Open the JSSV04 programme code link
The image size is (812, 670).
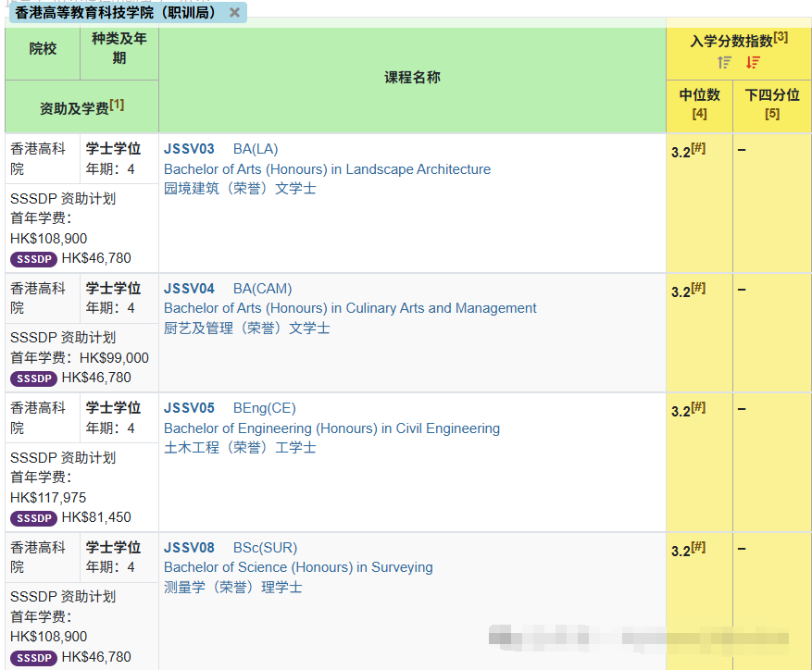click(x=189, y=289)
